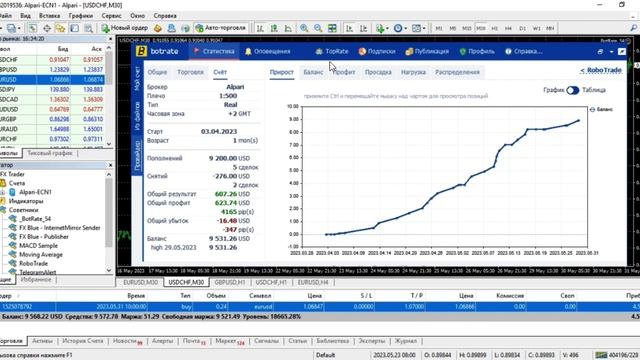Select the candlestick chart type icon
Image resolution: width=640 pixels, height=360 pixels.
click(x=274, y=28)
